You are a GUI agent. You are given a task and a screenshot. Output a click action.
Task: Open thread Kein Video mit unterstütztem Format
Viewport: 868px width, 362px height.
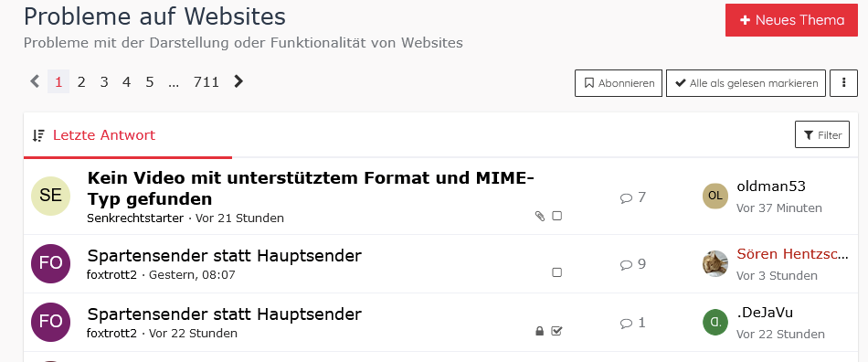click(x=311, y=188)
